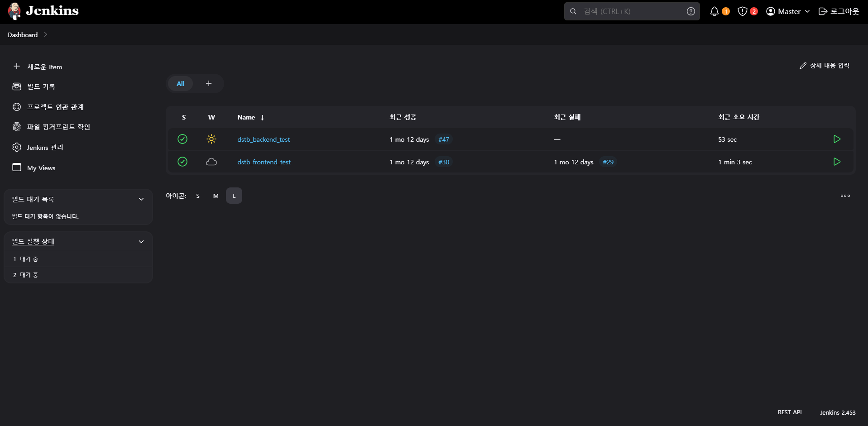
Task: Click 로그아웃 to log out
Action: 839,11
